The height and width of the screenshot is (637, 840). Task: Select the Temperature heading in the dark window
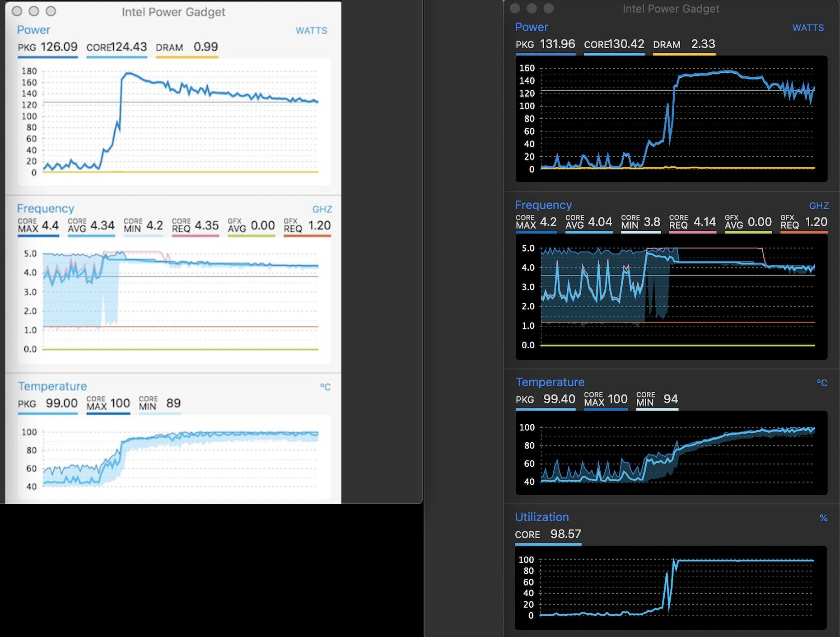pos(550,382)
